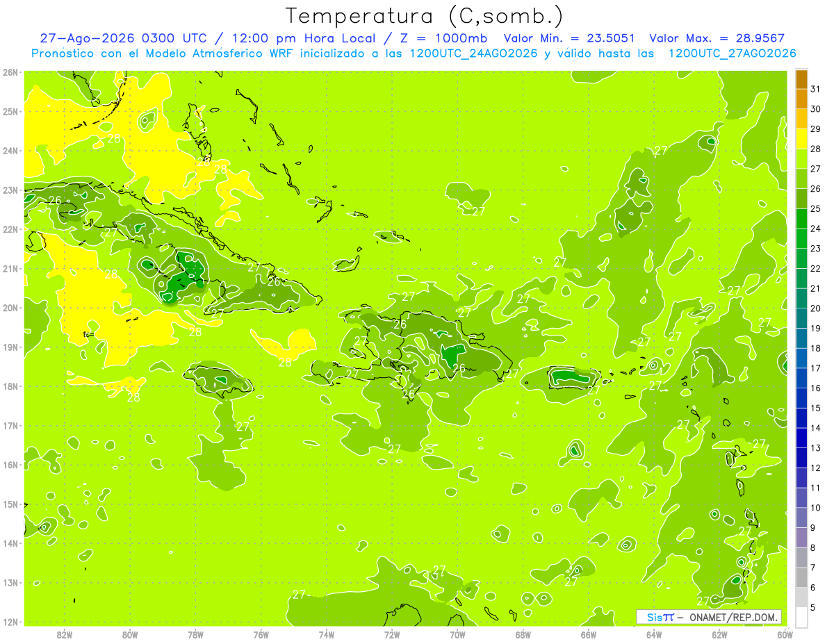This screenshot has width=834, height=644.
Task: Click longitude label "74W"
Action: 327,634
